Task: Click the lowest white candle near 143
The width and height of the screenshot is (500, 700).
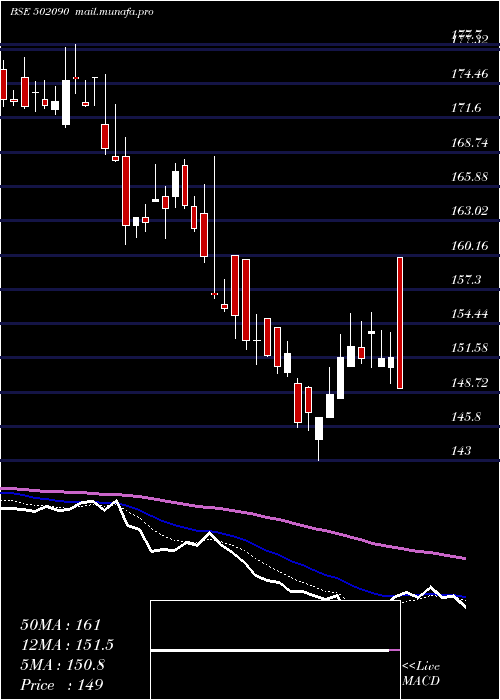Action: tap(319, 429)
